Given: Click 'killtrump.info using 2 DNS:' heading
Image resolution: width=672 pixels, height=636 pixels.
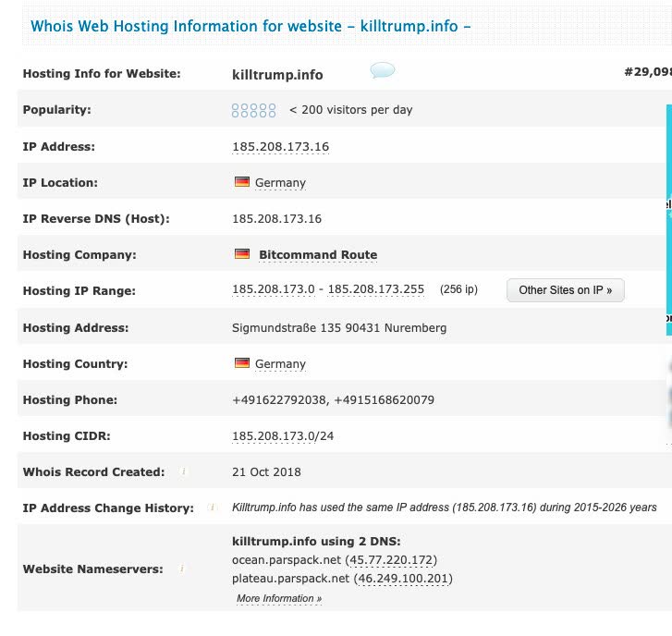Looking at the screenshot, I should 316,542.
